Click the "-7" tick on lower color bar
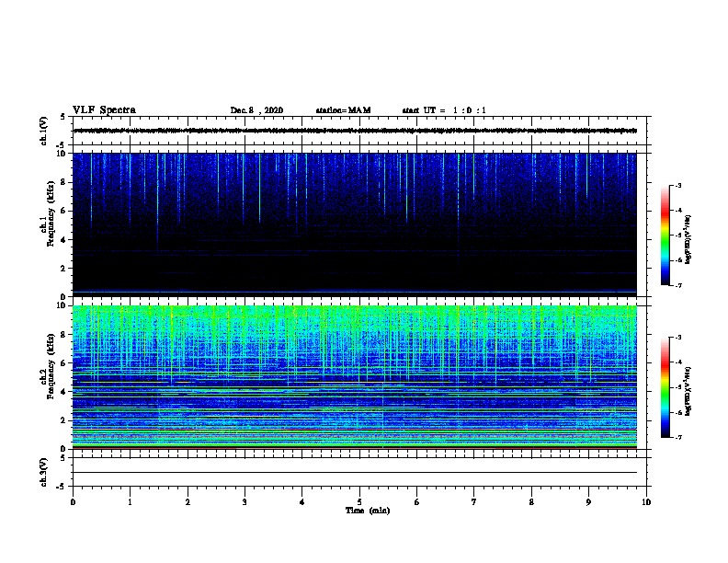This screenshot has width=728, height=563. click(x=677, y=438)
